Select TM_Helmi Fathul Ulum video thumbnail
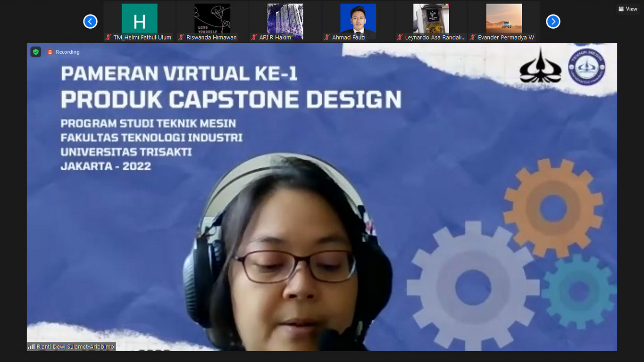The image size is (644, 362). click(140, 22)
